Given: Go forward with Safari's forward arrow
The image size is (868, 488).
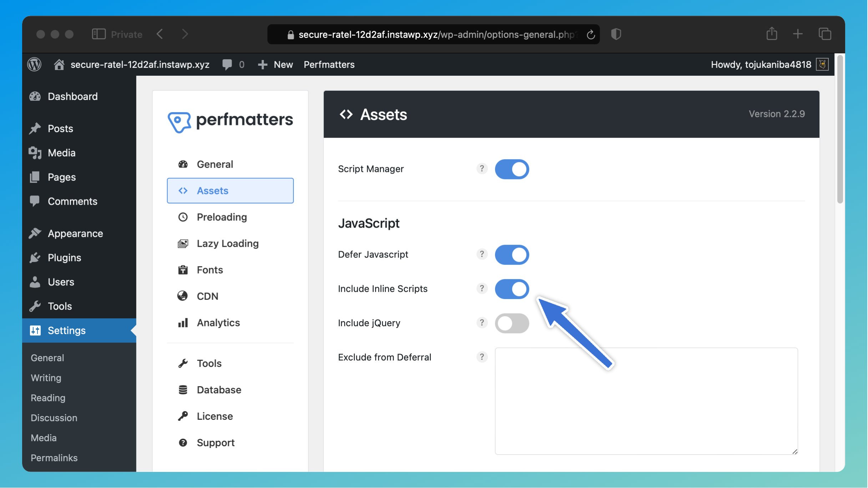Looking at the screenshot, I should 185,34.
